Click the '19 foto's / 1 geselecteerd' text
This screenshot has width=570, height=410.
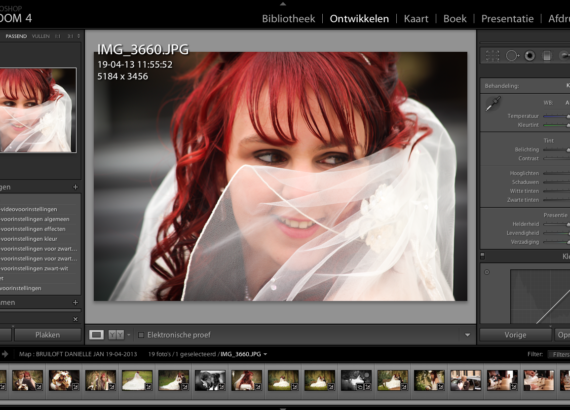tap(182, 354)
